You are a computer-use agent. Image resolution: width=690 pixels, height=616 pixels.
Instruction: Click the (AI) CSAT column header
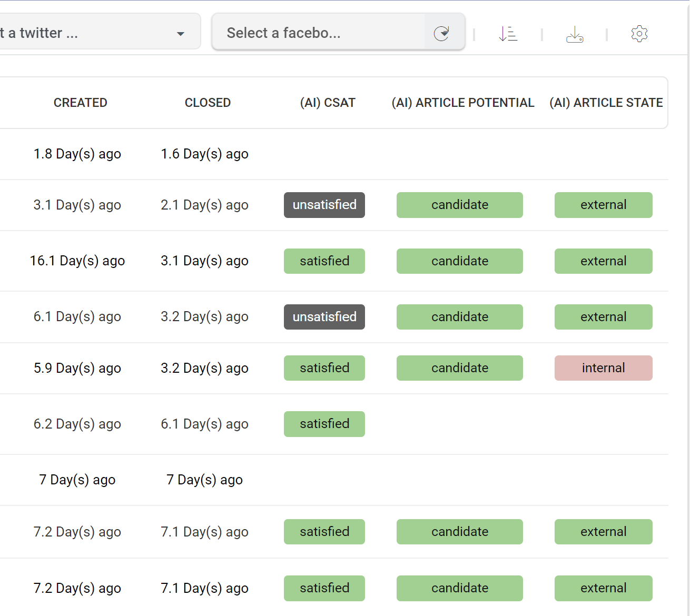(x=328, y=103)
